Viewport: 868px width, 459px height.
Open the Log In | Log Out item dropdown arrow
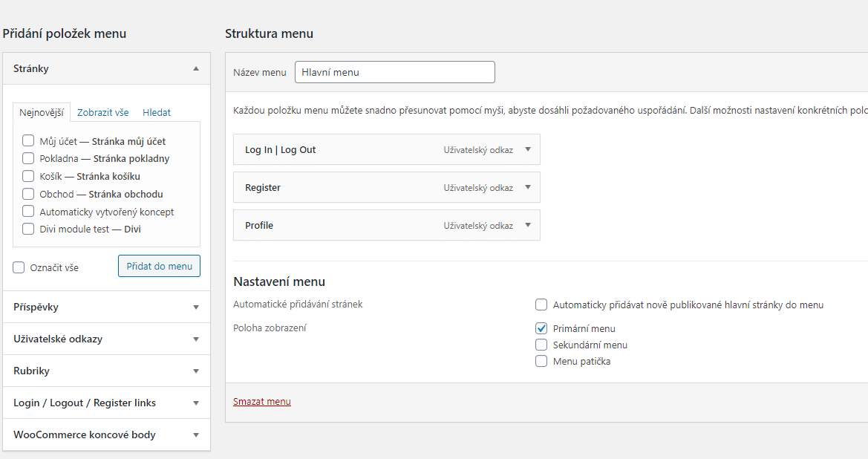click(528, 149)
